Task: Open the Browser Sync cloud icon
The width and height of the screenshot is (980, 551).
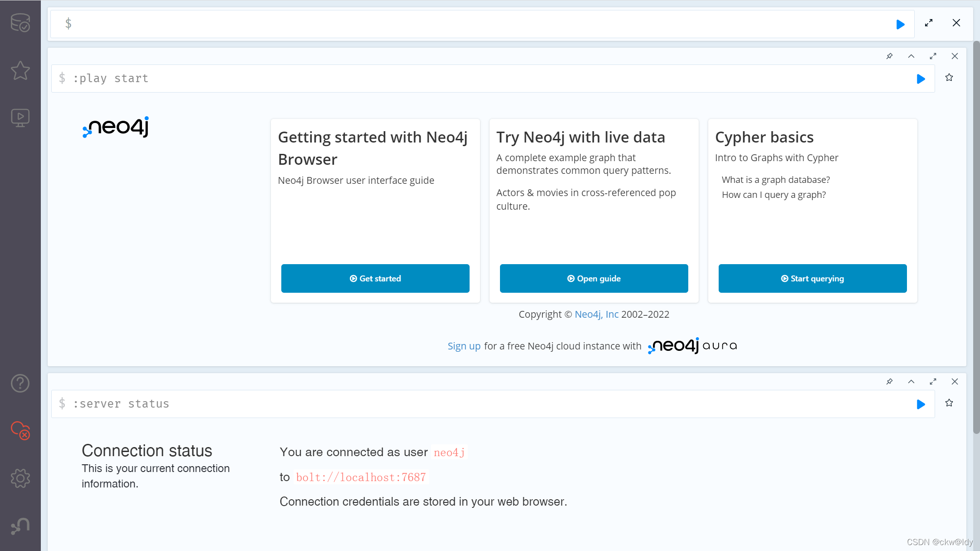Action: click(x=20, y=430)
